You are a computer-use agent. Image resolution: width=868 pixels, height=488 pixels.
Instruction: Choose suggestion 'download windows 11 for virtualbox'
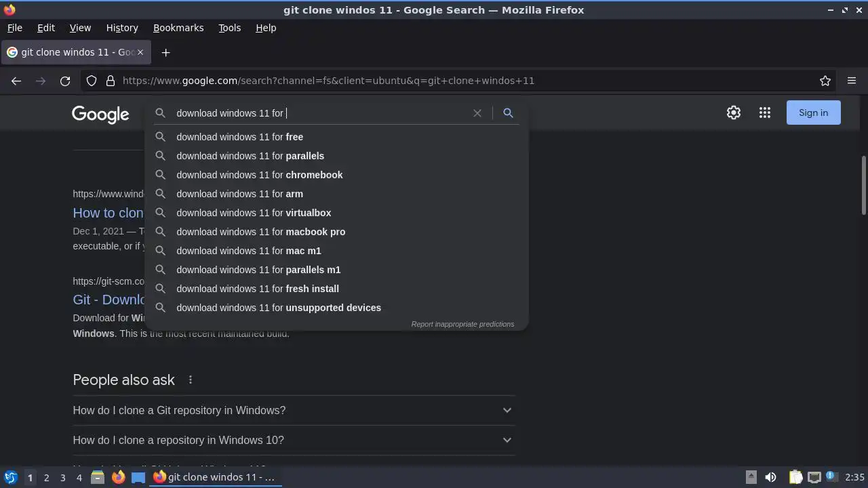pos(336,213)
